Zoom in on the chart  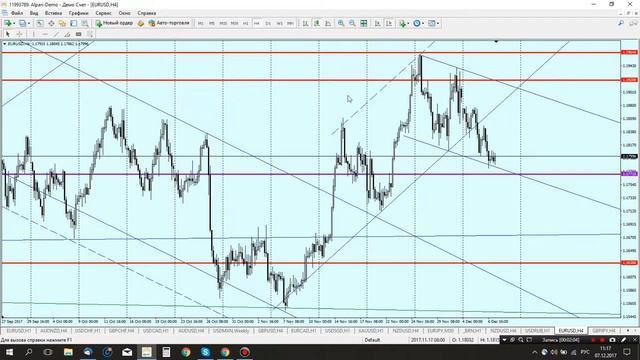(341, 23)
